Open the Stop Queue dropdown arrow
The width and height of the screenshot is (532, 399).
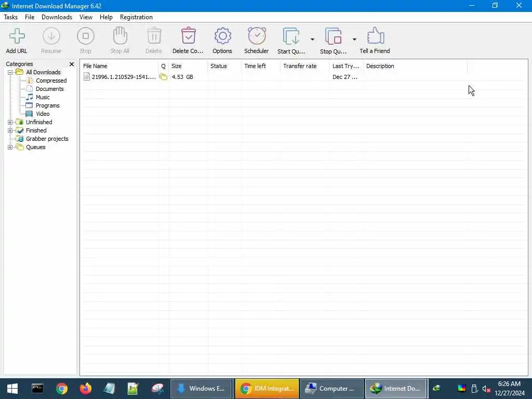(x=354, y=39)
